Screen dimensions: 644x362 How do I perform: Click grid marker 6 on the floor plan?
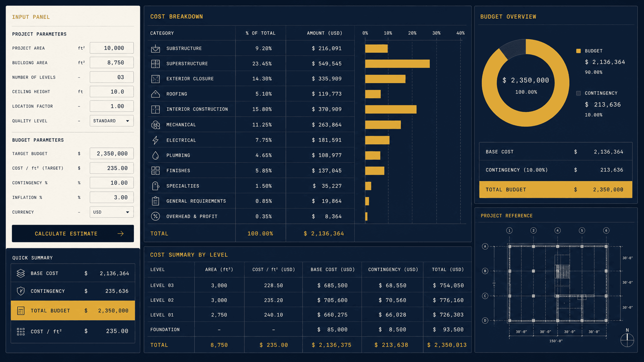coord(606,230)
